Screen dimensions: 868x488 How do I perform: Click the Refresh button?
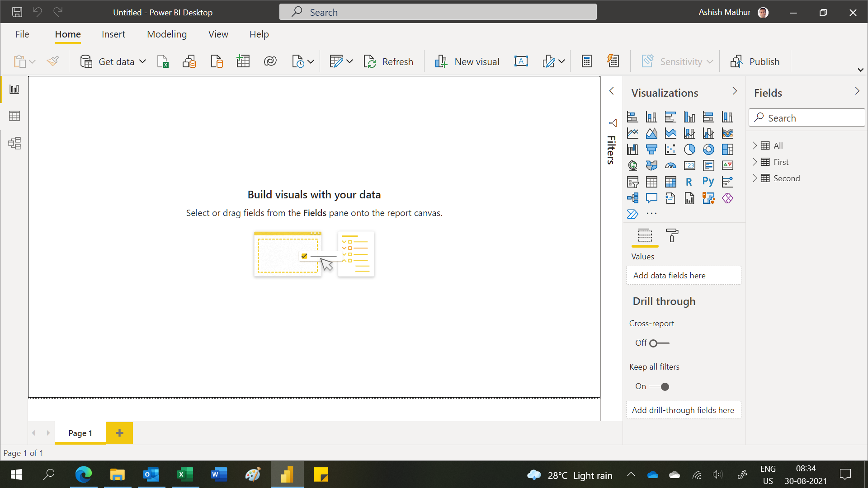388,61
